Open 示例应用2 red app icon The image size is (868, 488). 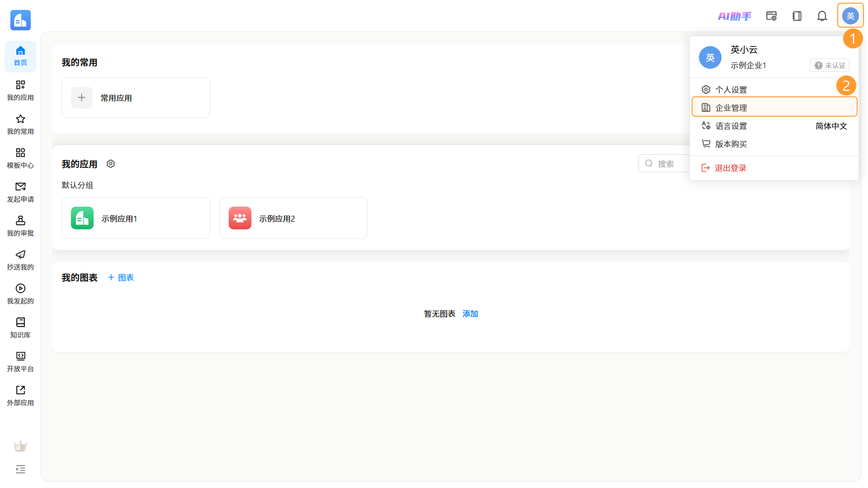click(240, 218)
